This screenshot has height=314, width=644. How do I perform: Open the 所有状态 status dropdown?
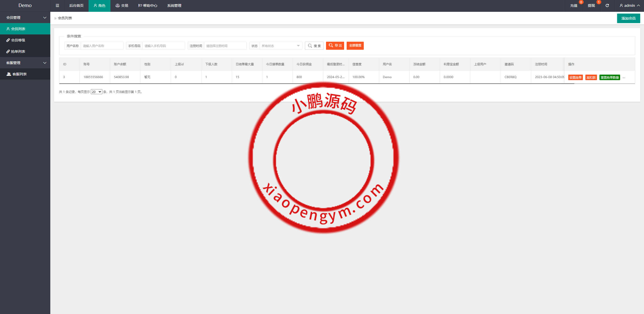coord(280,46)
